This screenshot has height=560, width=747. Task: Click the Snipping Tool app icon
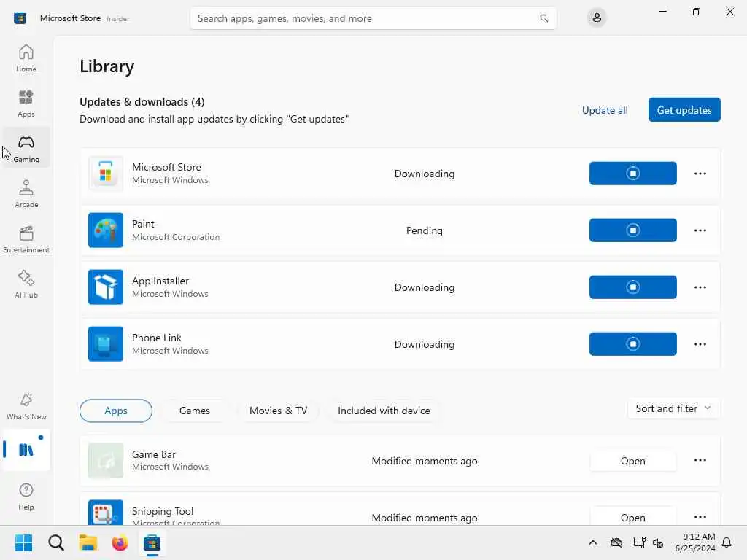[106, 513]
